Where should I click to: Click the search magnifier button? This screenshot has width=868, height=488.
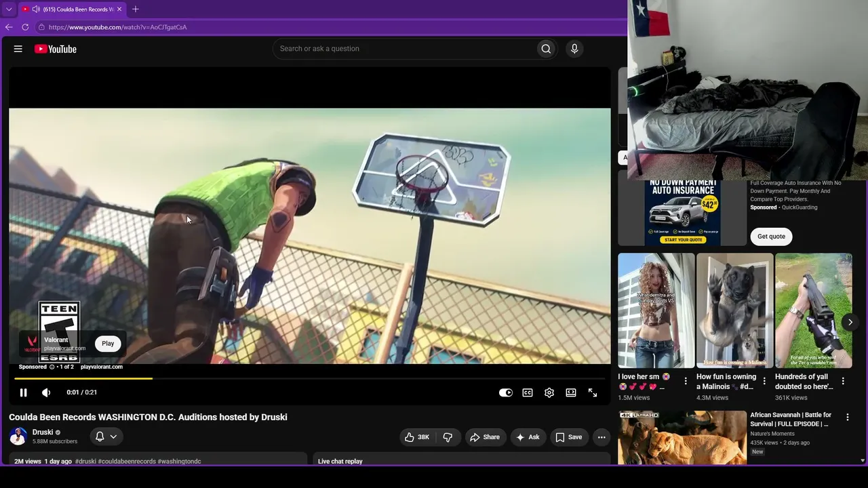[546, 49]
